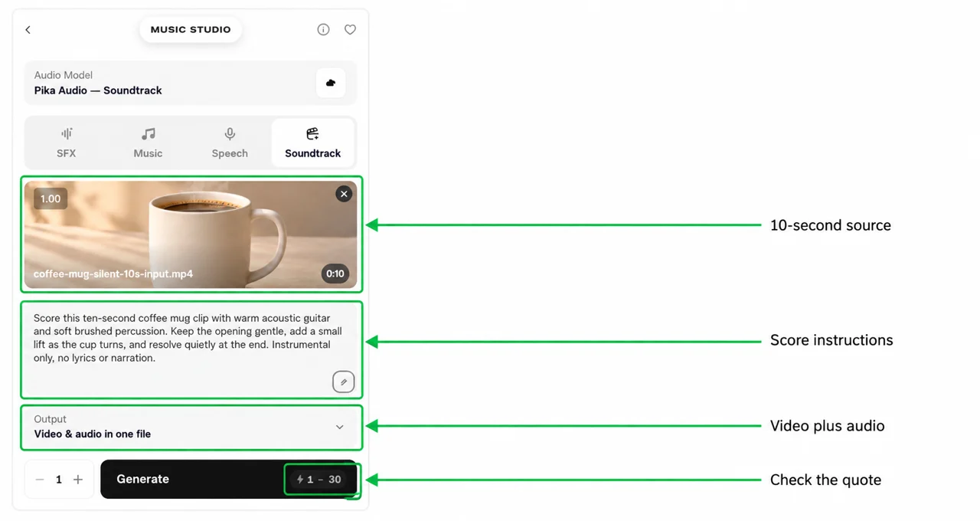Favorite with the heart icon
This screenshot has height=521, width=980.
tap(350, 30)
